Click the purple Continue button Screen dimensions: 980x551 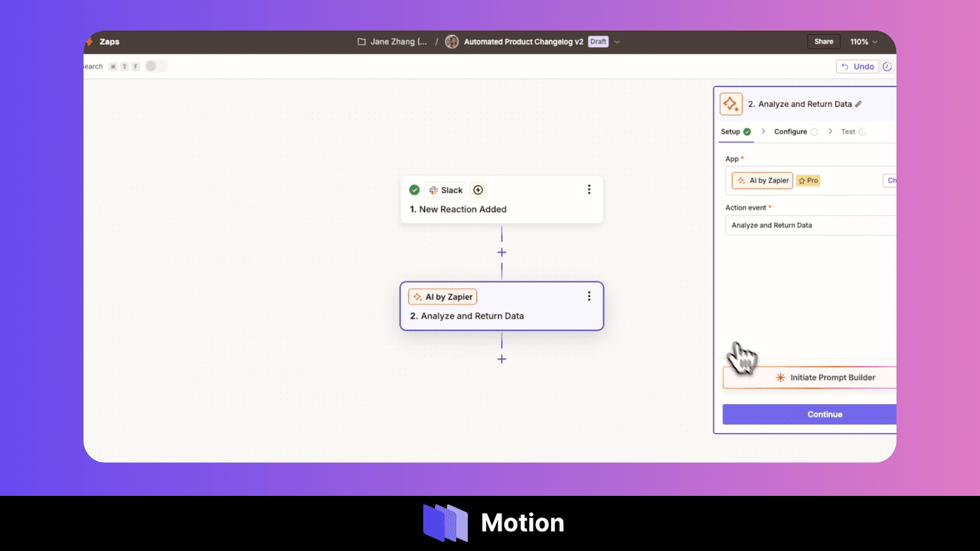(x=810, y=414)
